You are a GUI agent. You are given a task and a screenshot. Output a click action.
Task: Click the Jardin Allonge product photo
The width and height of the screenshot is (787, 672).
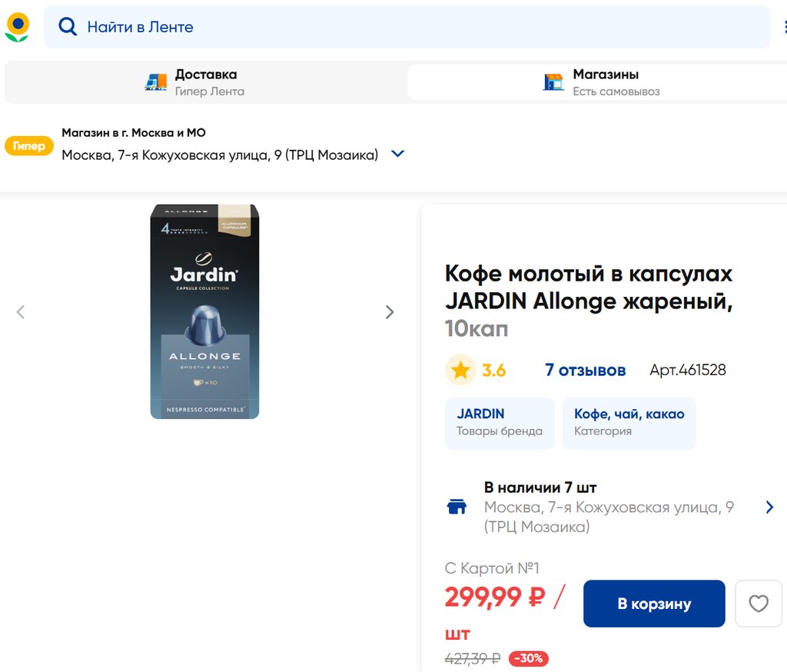[x=204, y=311]
